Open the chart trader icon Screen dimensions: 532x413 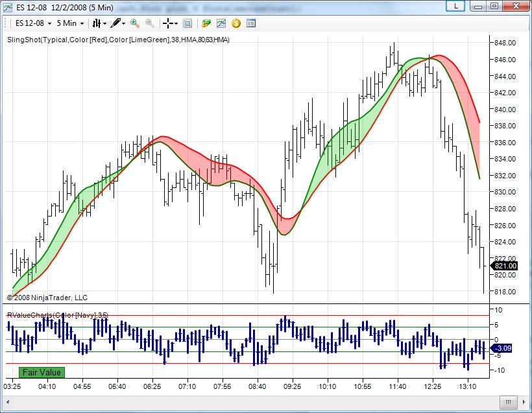pyautogui.click(x=206, y=23)
